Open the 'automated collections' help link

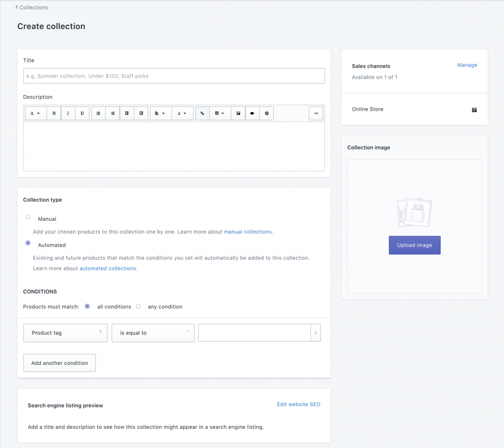108,269
